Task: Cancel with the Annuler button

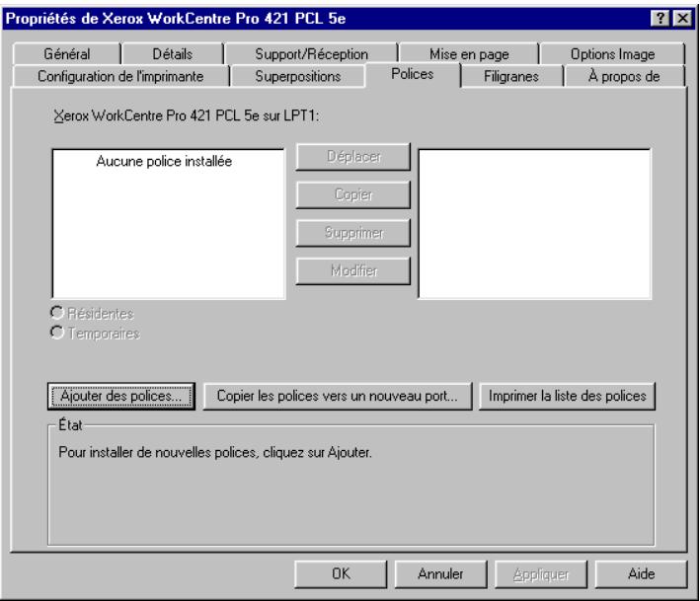Action: coord(440,573)
